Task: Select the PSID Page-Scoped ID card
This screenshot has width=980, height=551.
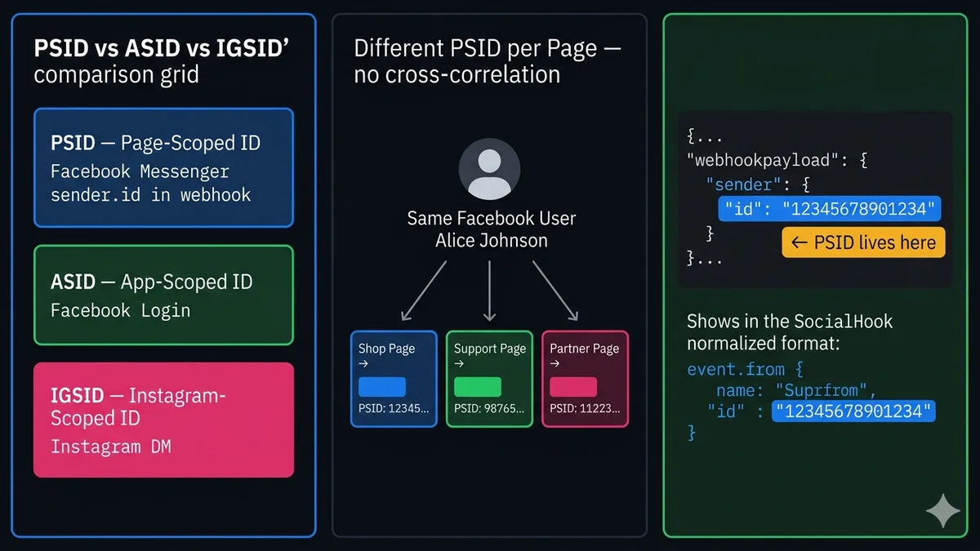Action: click(163, 167)
